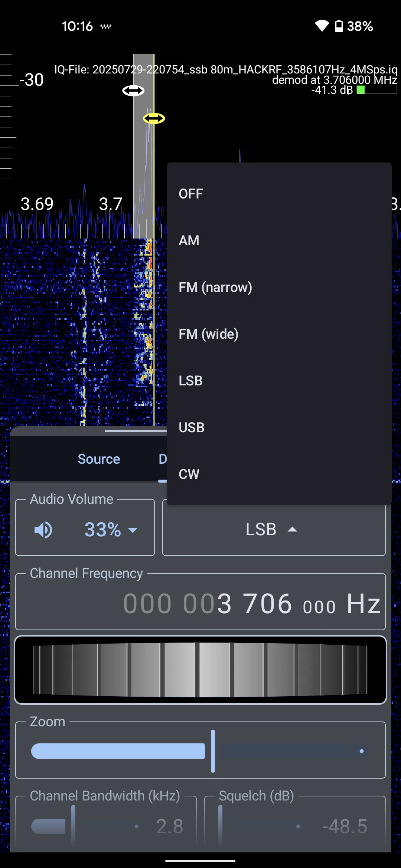Tap the battery icon in the status bar
The height and width of the screenshot is (868, 401).
(x=339, y=26)
